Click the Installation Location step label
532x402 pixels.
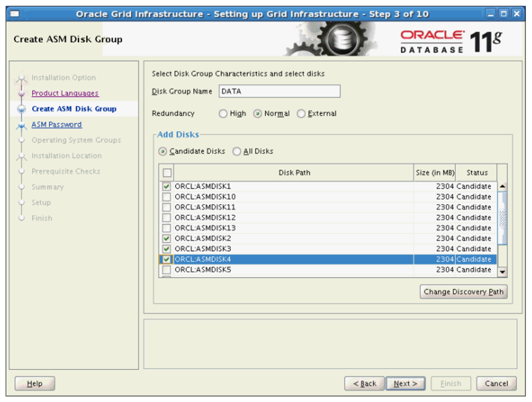pyautogui.click(x=66, y=156)
